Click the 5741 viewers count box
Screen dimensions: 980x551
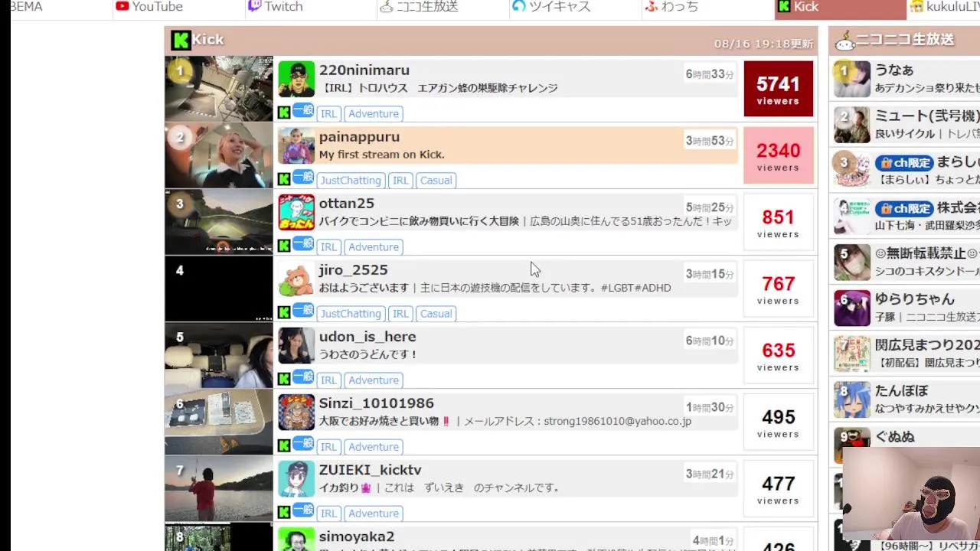point(779,89)
